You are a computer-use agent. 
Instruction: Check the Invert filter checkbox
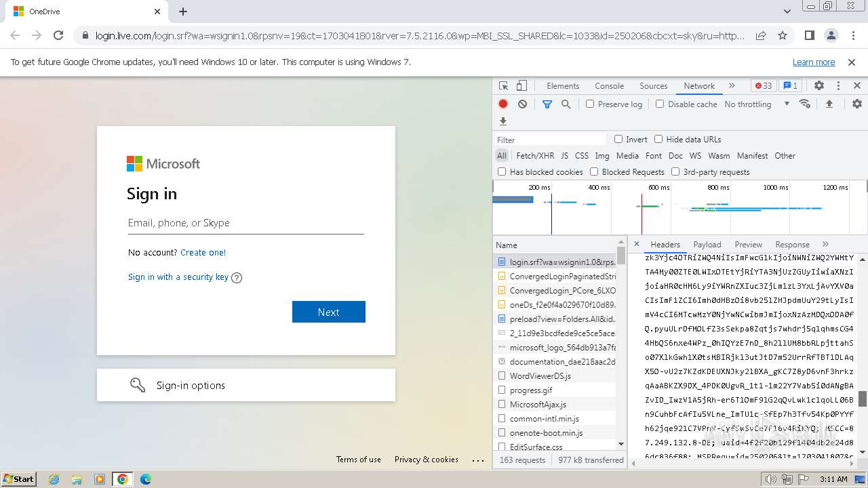tap(618, 139)
